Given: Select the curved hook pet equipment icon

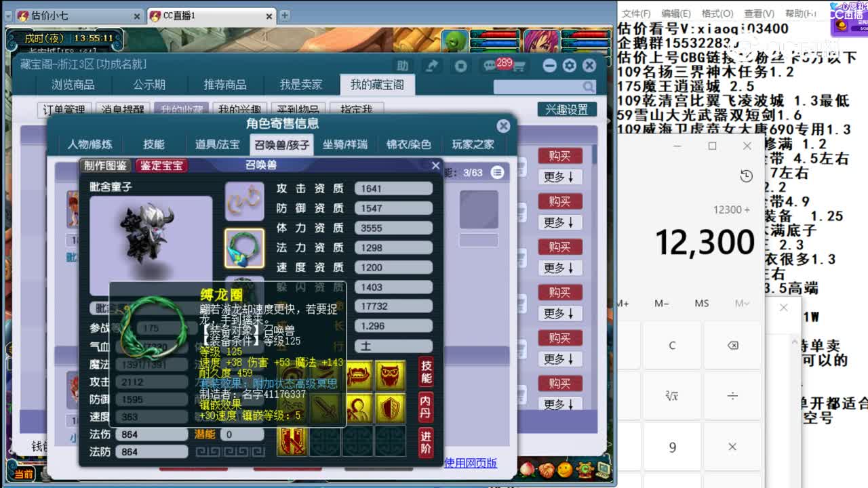Looking at the screenshot, I should 245,201.
